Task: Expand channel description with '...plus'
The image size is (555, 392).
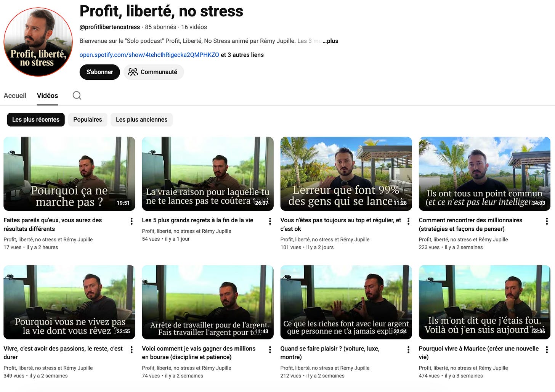Action: (330, 41)
